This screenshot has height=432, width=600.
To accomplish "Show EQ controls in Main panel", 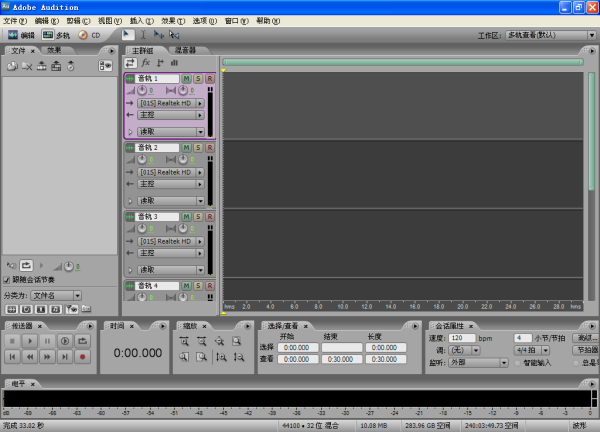I will pos(174,63).
